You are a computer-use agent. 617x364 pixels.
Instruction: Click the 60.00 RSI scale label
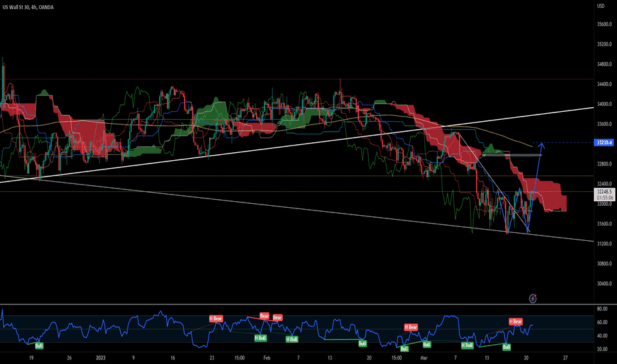602,322
